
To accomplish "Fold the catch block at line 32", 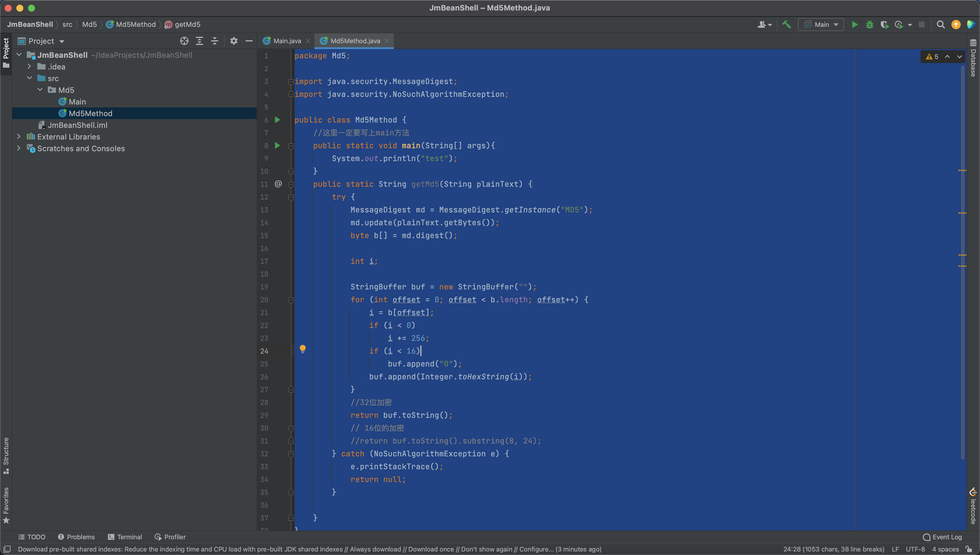I will (291, 454).
